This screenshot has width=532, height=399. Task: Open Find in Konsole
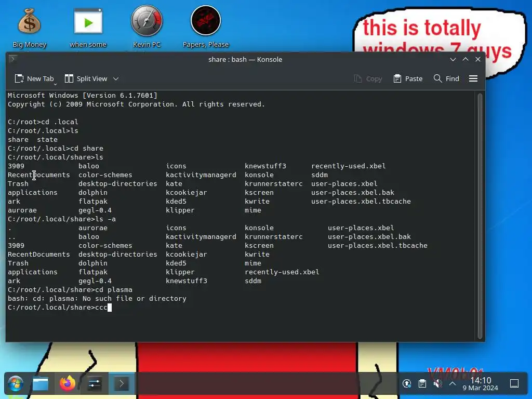[x=446, y=79]
